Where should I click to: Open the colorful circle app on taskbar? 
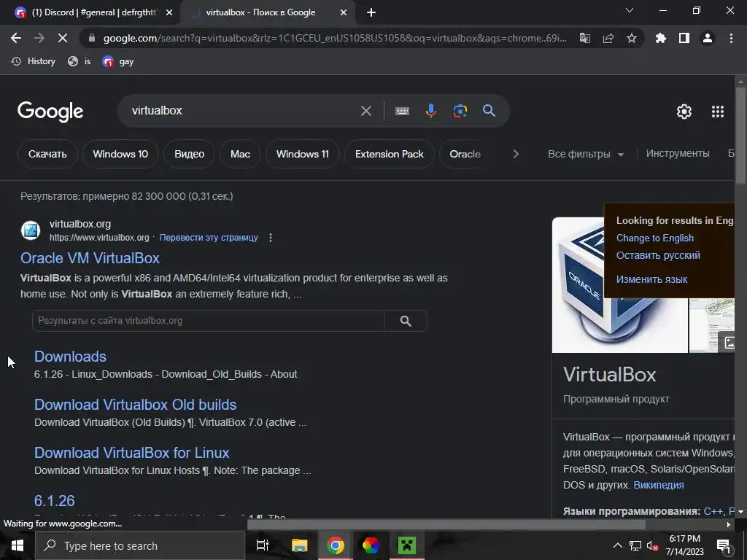[371, 545]
